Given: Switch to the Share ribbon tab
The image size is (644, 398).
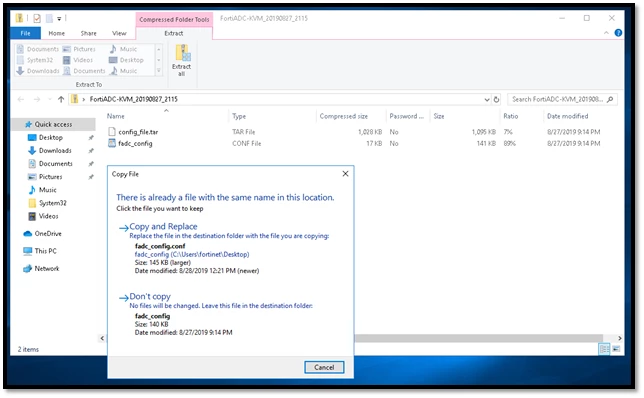Looking at the screenshot, I should click(x=88, y=33).
